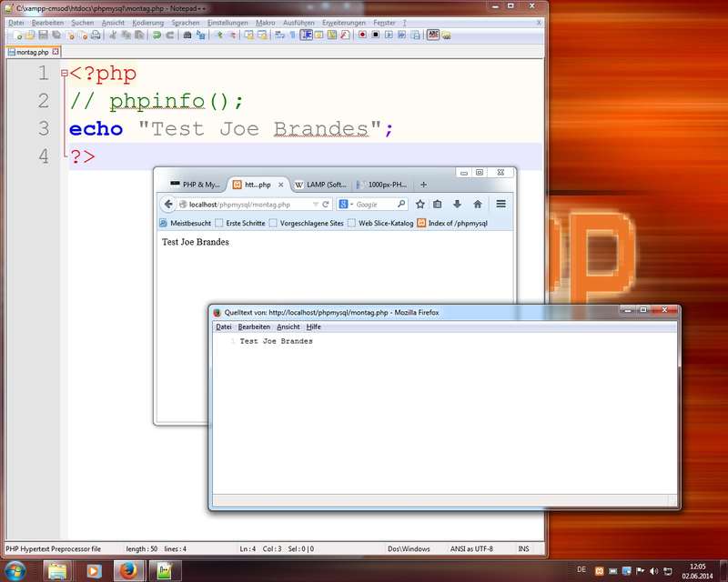Click the Notepad++ record macro icon
This screenshot has height=582, width=728.
pos(362,35)
